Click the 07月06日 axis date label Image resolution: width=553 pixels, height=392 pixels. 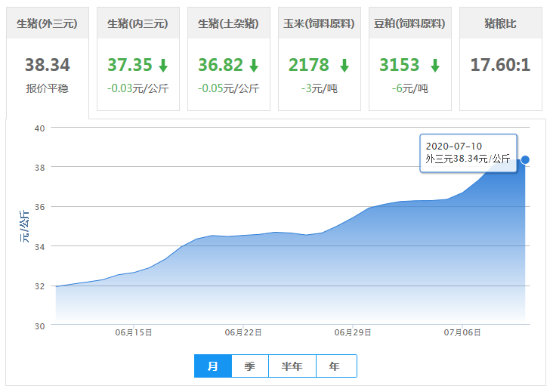(462, 332)
